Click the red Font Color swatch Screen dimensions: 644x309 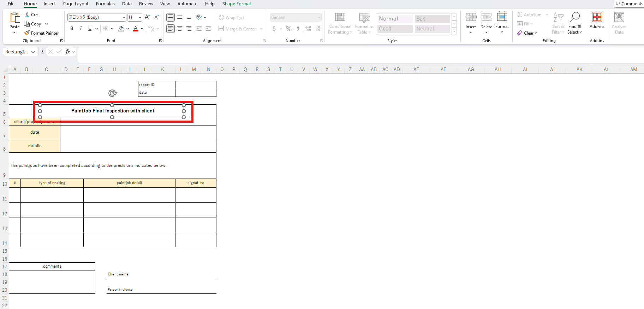click(x=136, y=29)
